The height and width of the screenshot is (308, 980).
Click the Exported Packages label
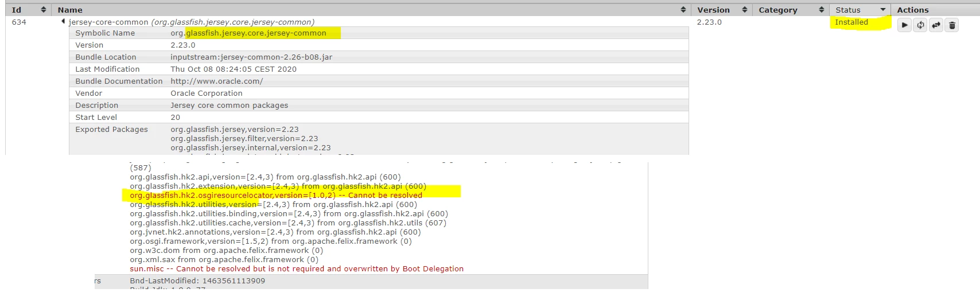[x=111, y=129]
